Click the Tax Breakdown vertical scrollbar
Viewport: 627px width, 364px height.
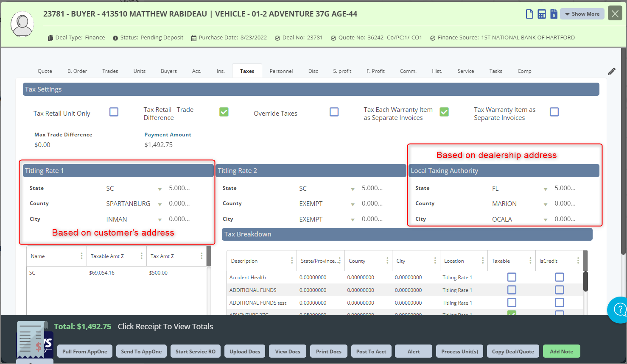585,281
